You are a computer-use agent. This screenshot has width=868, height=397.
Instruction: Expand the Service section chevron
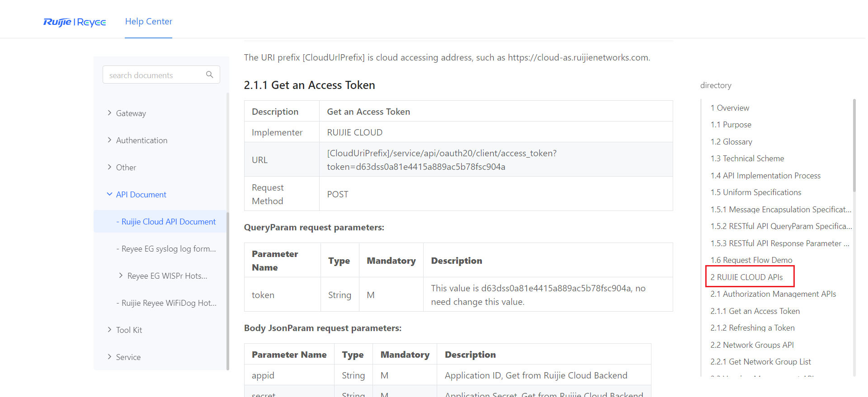click(x=109, y=357)
